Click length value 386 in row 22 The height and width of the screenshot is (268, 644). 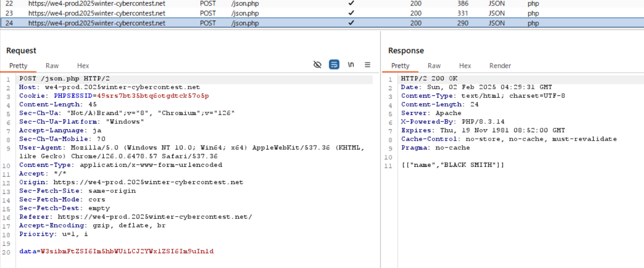(463, 3)
